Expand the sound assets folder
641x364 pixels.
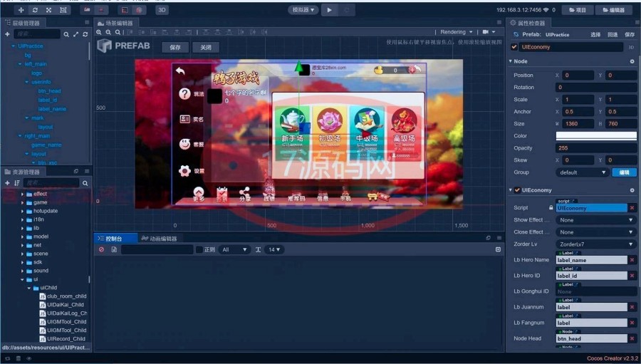pyautogui.click(x=23, y=271)
